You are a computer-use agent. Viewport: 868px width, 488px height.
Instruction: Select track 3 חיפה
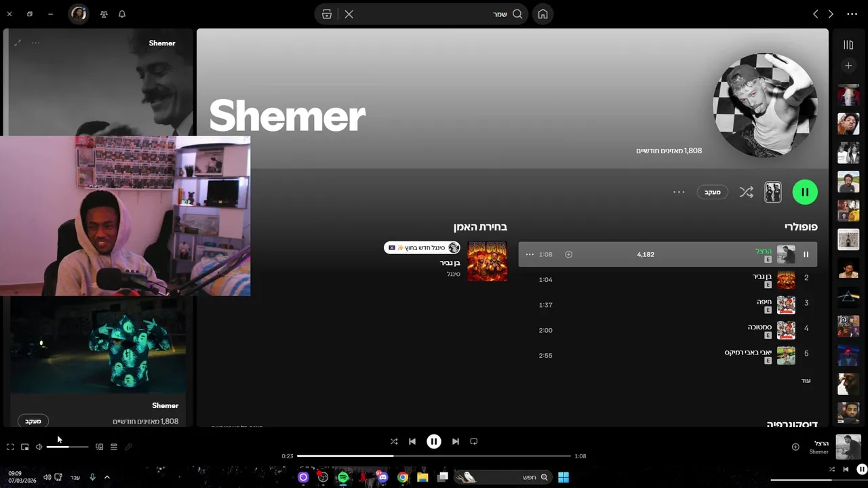pyautogui.click(x=668, y=305)
